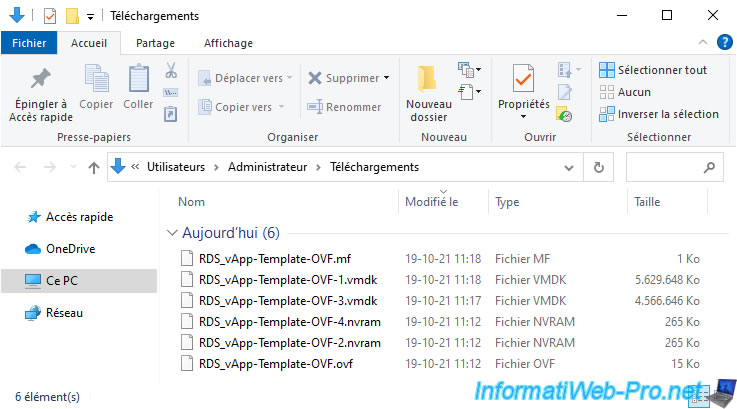Select OneDrive in navigation pane

(x=71, y=249)
